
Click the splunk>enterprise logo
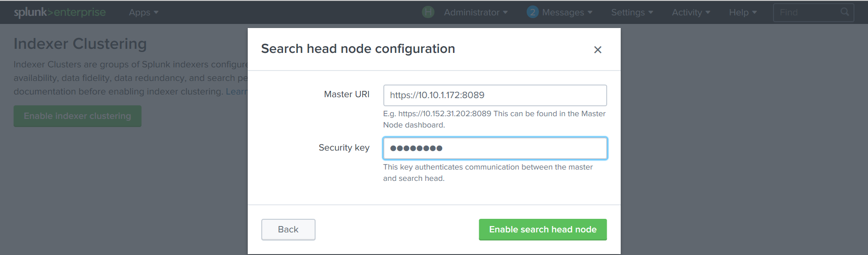pos(60,12)
